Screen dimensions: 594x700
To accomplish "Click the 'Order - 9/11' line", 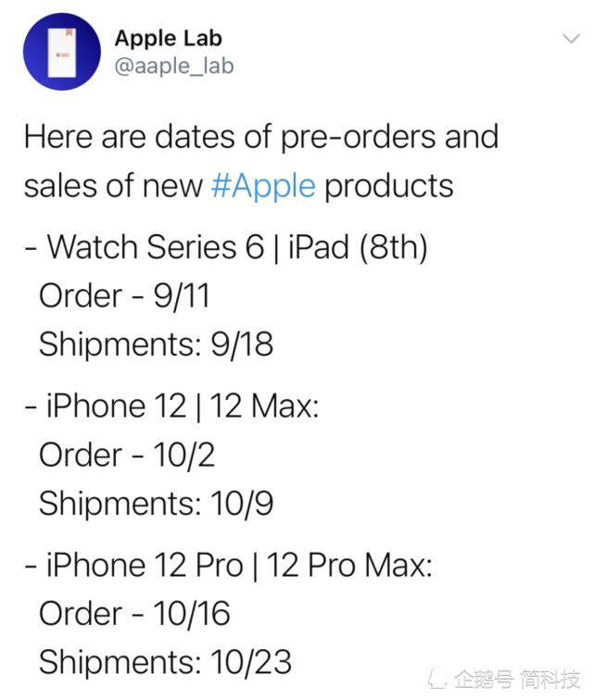I will coord(124,295).
